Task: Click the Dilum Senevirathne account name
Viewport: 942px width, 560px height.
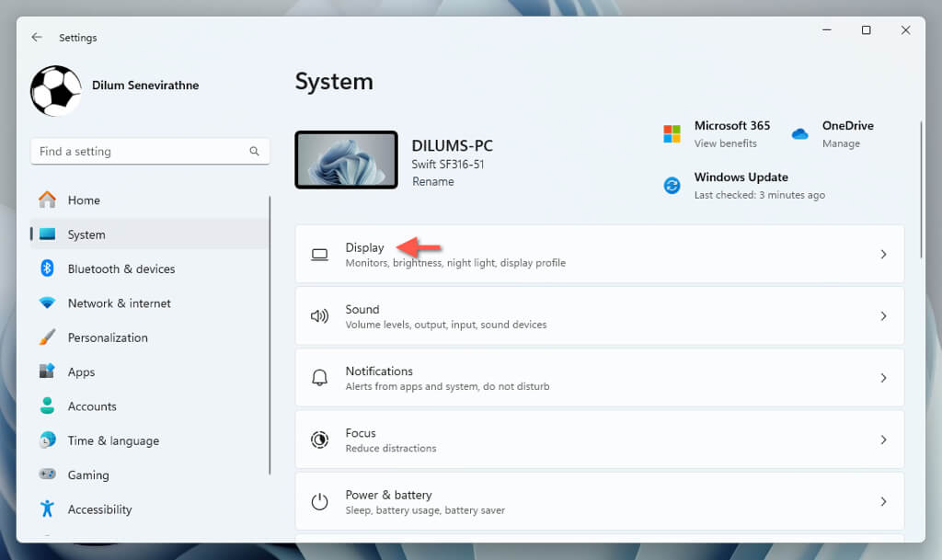Action: point(144,86)
